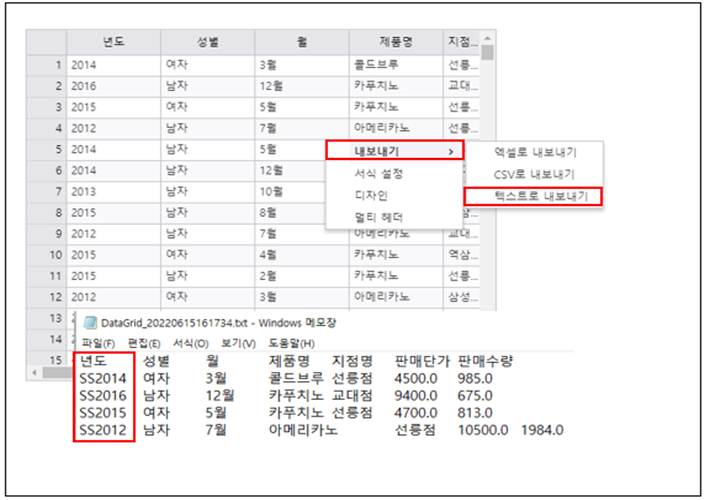Click the 년도 column header
Viewport: 705px width, 500px height.
(x=113, y=42)
